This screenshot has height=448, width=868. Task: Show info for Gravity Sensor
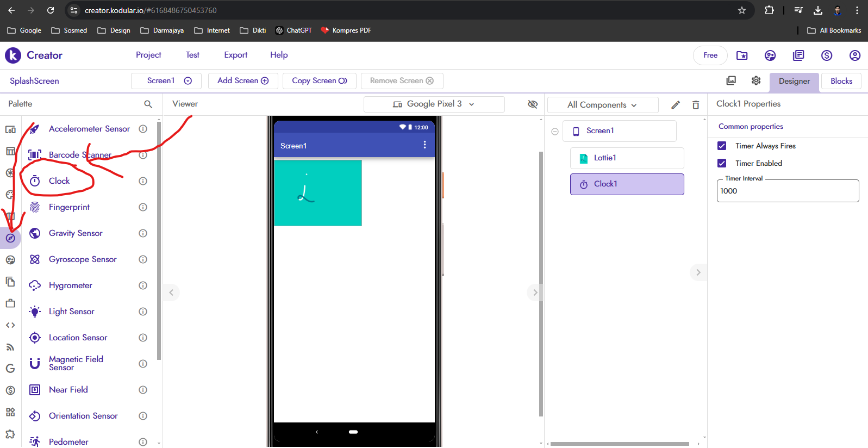click(x=143, y=233)
